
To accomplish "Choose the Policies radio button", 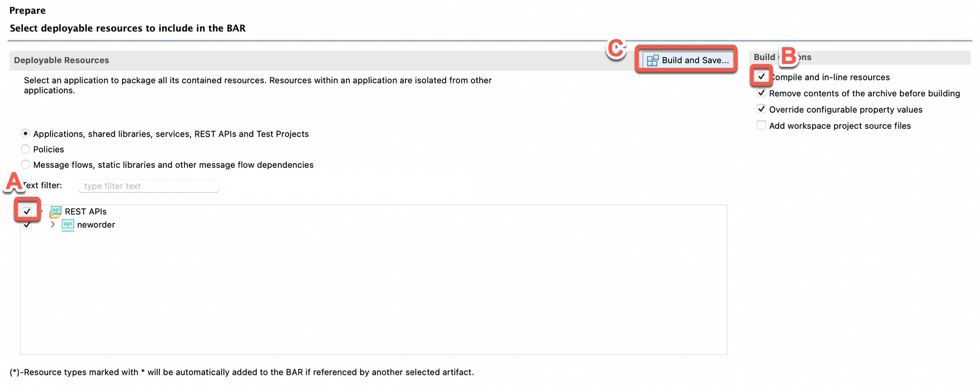I will 26,149.
